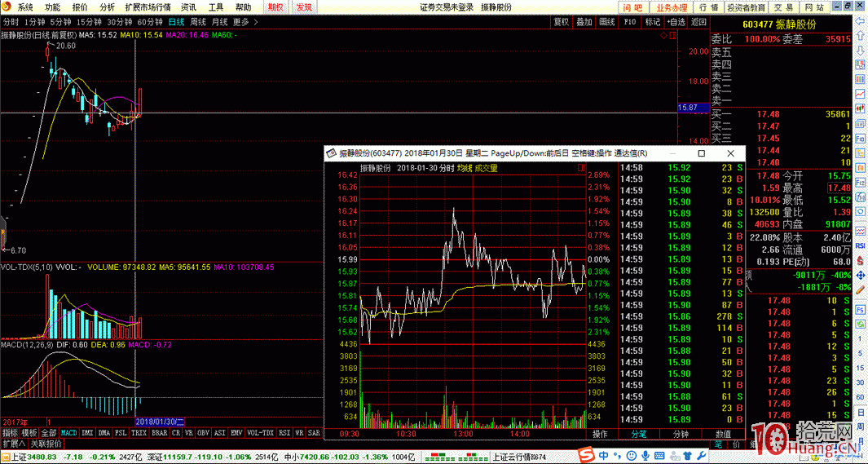This screenshot has width=868, height=464.
Task: Click the blue four-way move arrows icon
Action: point(861,275)
